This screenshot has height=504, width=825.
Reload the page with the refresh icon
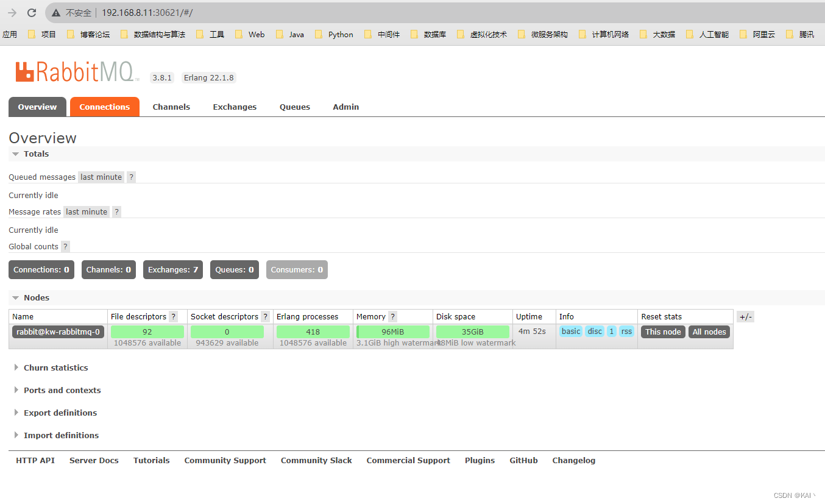[32, 12]
